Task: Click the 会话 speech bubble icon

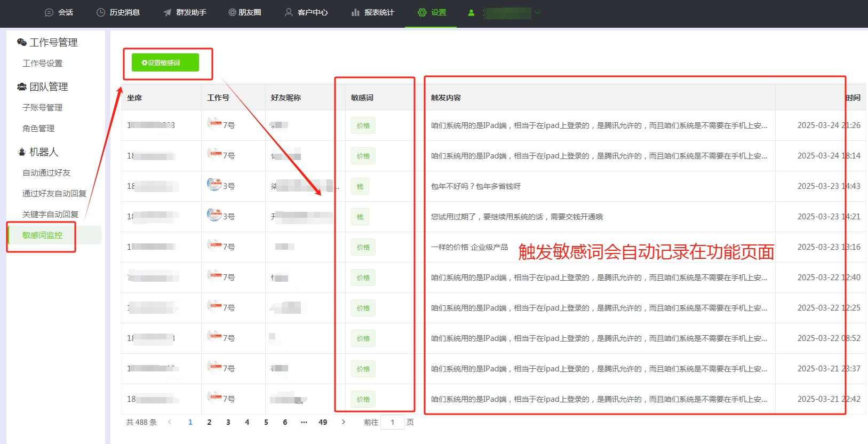Action: 49,12
